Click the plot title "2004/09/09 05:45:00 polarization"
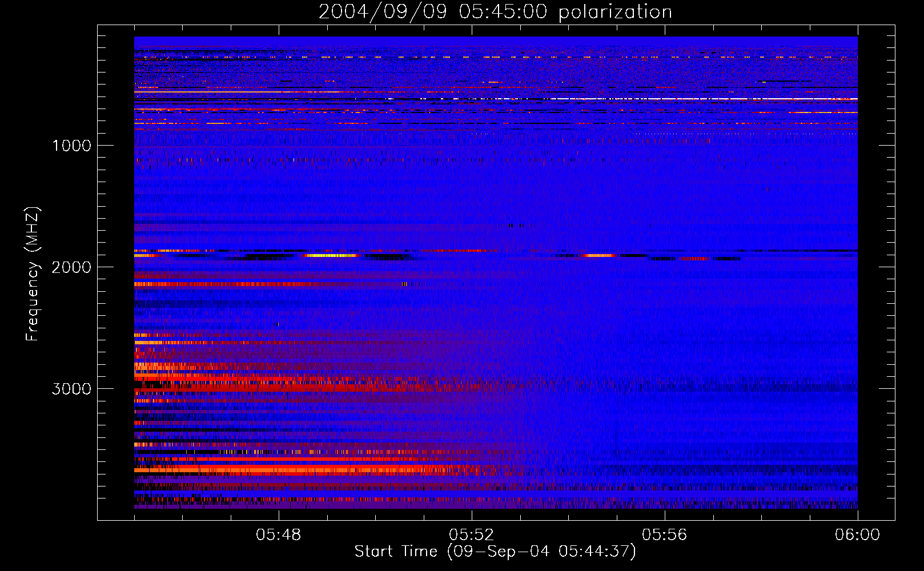This screenshot has height=571, width=924. coord(495,11)
